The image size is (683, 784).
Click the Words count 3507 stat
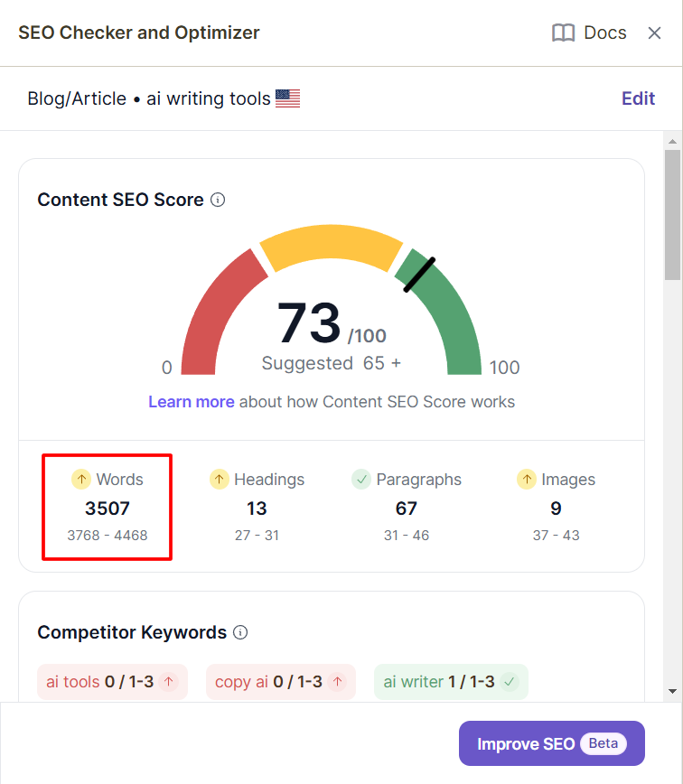coord(108,508)
